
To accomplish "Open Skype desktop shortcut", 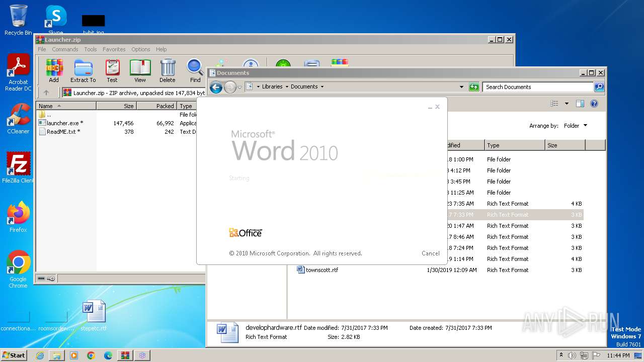I will pyautogui.click(x=55, y=20).
